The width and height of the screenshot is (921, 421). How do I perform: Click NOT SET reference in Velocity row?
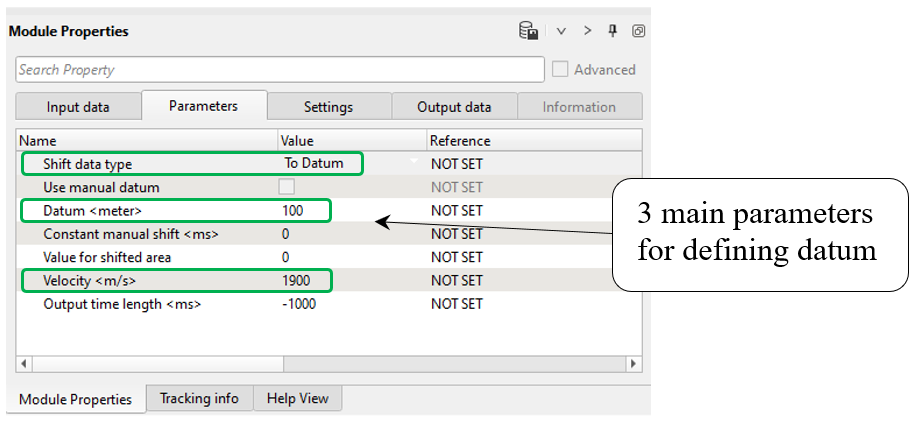click(456, 281)
